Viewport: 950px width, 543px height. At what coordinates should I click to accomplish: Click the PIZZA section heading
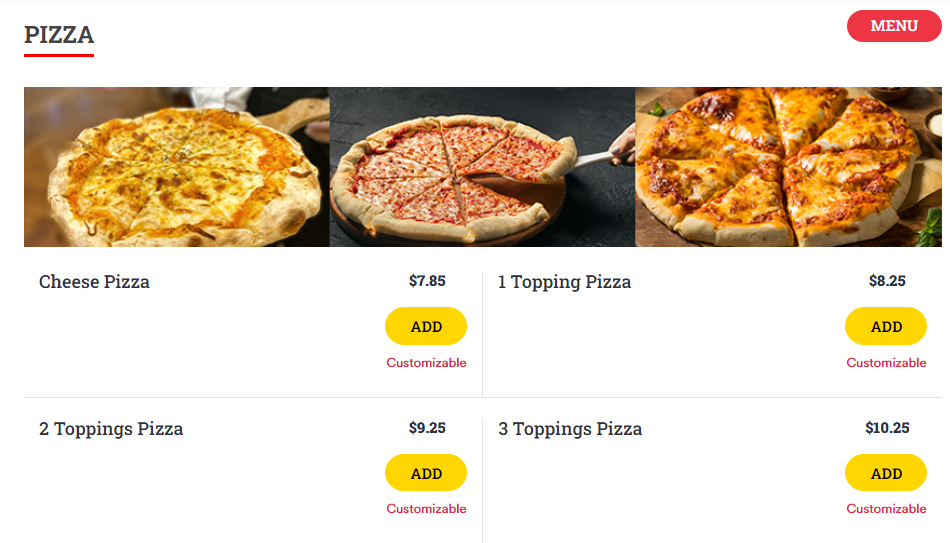coord(59,35)
